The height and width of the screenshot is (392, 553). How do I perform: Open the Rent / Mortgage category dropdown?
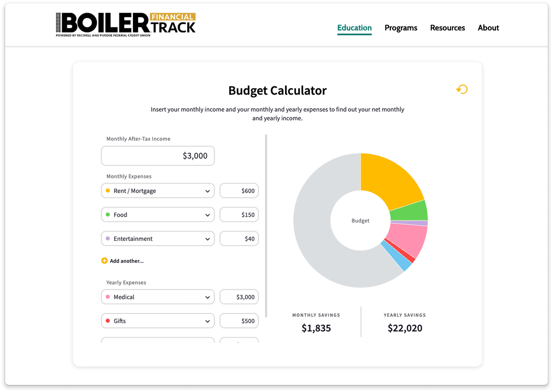click(158, 191)
